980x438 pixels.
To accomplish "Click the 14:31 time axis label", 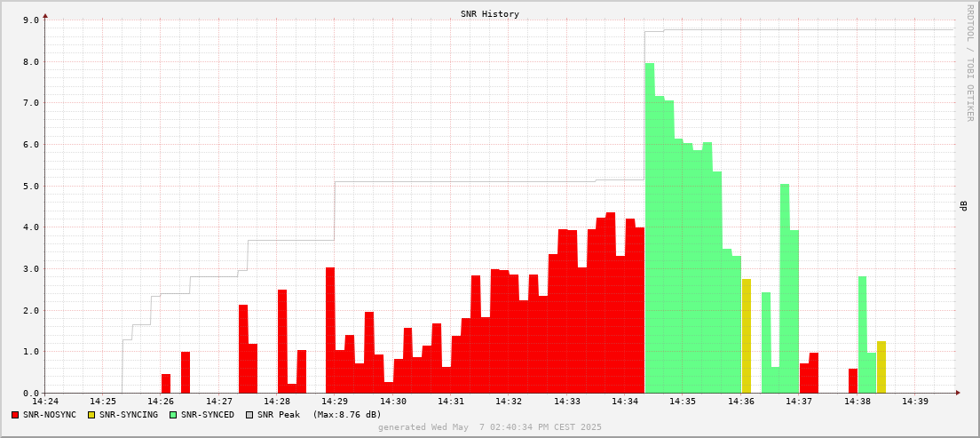I will click(451, 401).
